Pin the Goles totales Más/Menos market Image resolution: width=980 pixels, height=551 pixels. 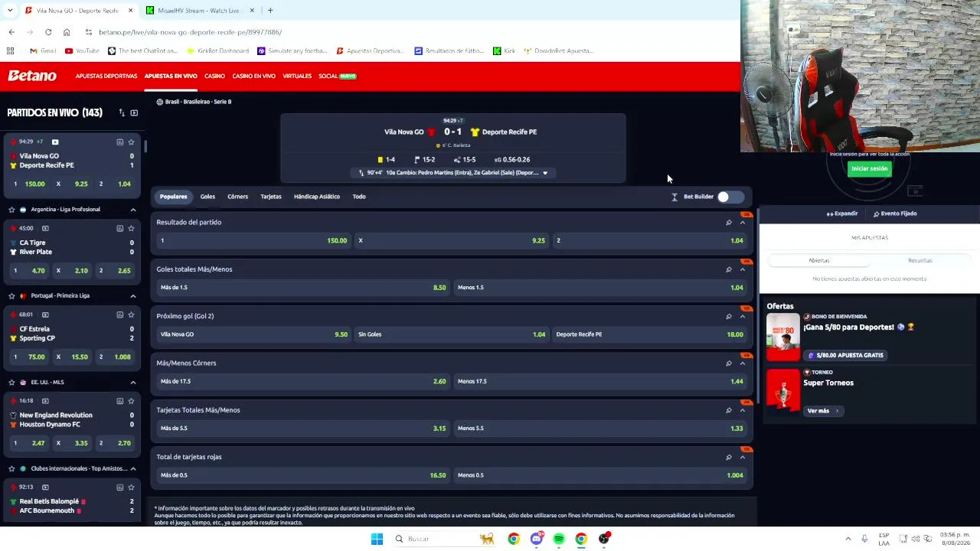(729, 269)
